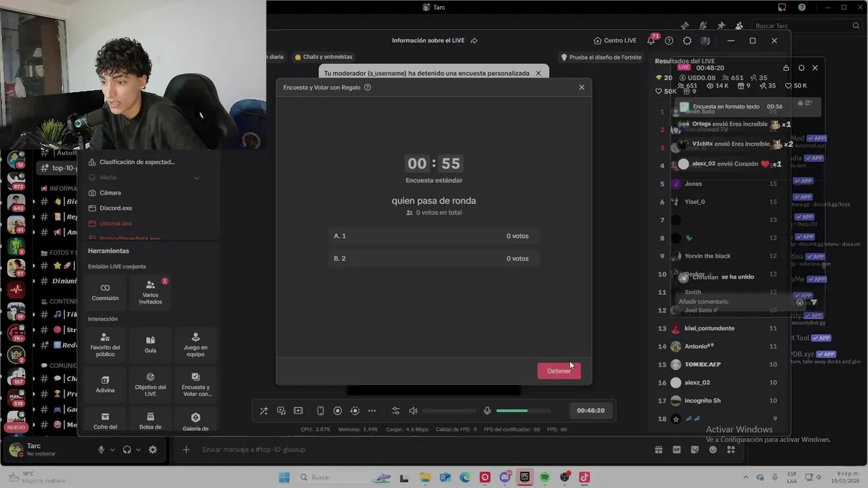The image size is (868, 488).
Task: Stop the poll with Detener button
Action: click(x=559, y=371)
